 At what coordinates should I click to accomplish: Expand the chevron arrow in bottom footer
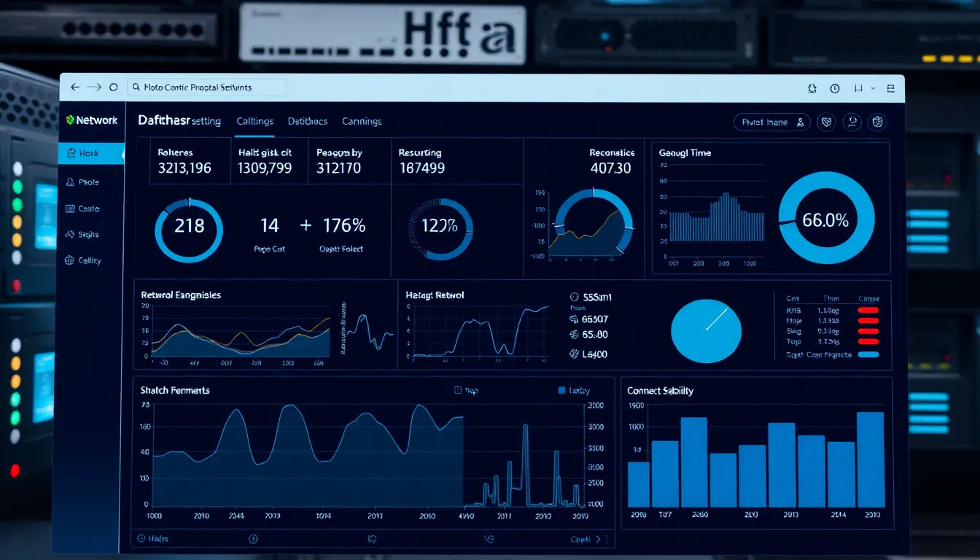click(x=599, y=540)
